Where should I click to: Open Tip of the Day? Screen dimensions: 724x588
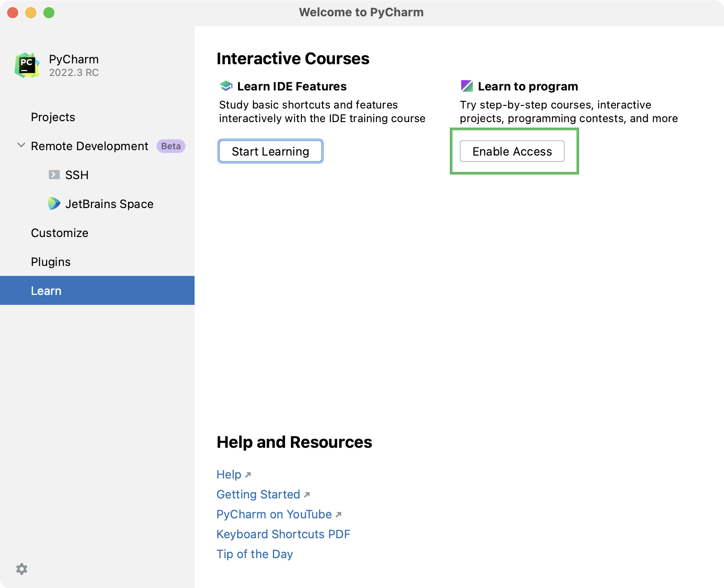(x=254, y=554)
